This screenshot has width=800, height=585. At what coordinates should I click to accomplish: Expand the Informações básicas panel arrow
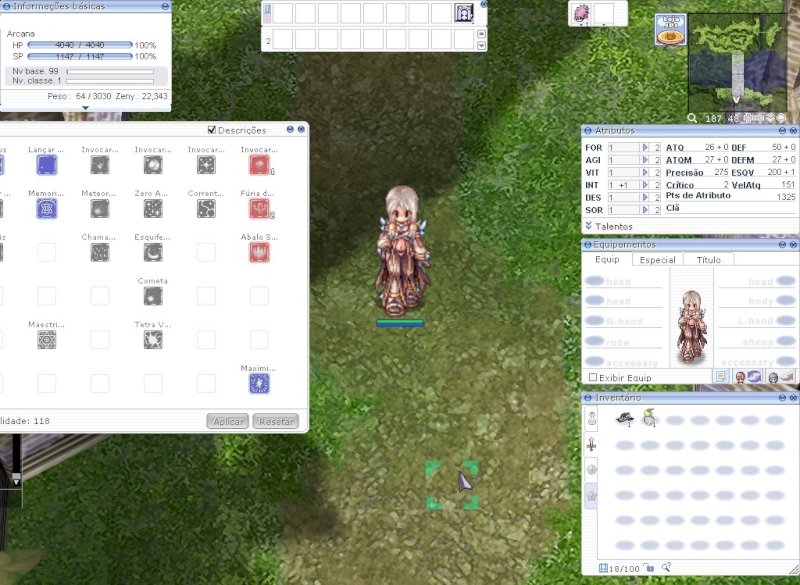[x=85, y=108]
